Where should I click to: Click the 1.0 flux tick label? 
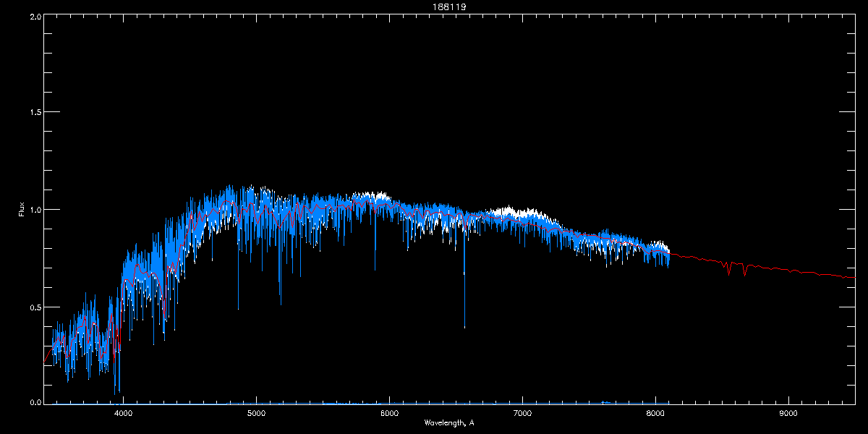35,210
